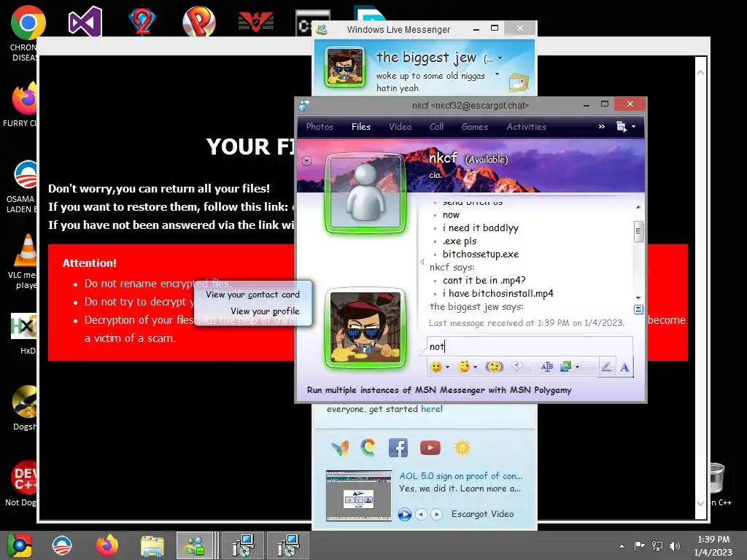This screenshot has width=747, height=560.
Task: Open the emoticon picker smiley icon
Action: (x=436, y=367)
